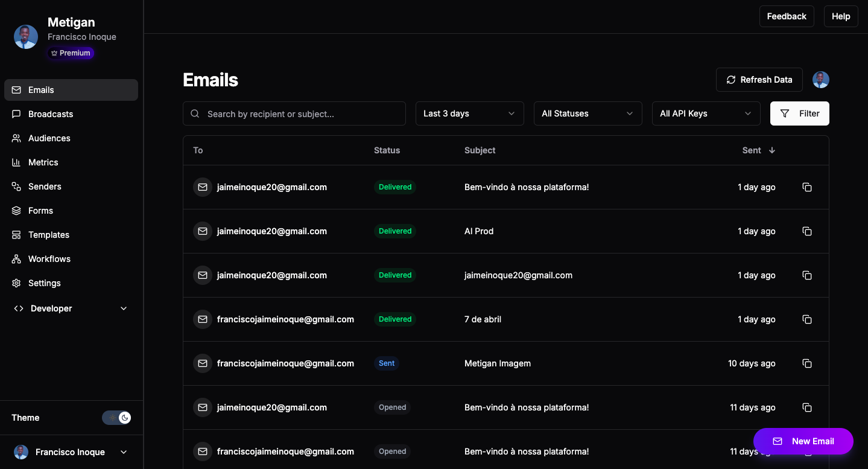The height and width of the screenshot is (469, 868).
Task: Click the search magnifier icon
Action: [x=195, y=113]
